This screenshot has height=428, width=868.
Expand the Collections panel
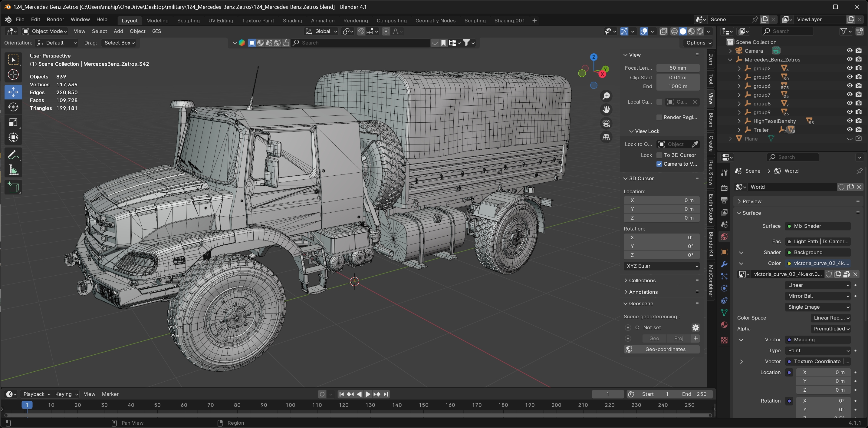[642, 280]
